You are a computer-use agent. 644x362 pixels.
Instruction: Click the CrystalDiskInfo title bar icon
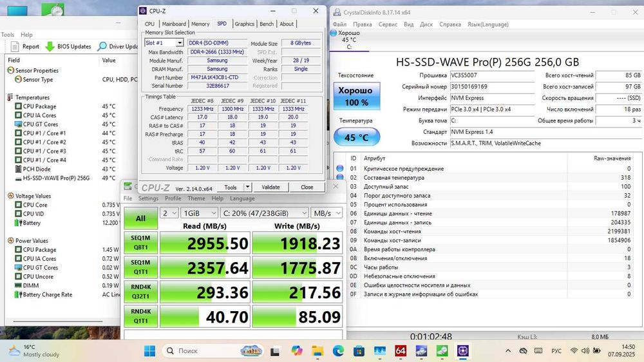(x=337, y=12)
